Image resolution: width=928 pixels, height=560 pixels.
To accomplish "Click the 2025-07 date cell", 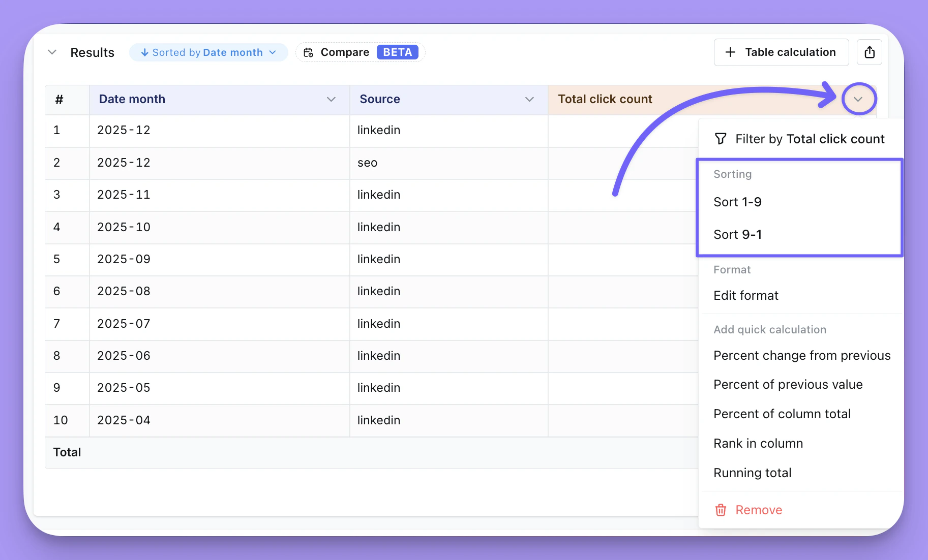I will pos(220,324).
